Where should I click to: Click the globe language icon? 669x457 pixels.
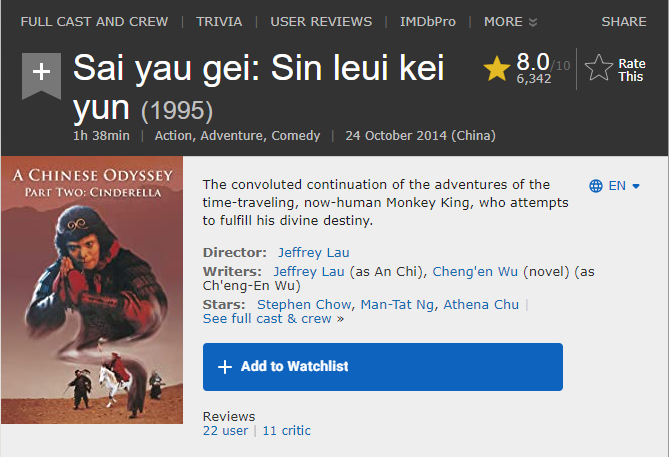coord(596,186)
